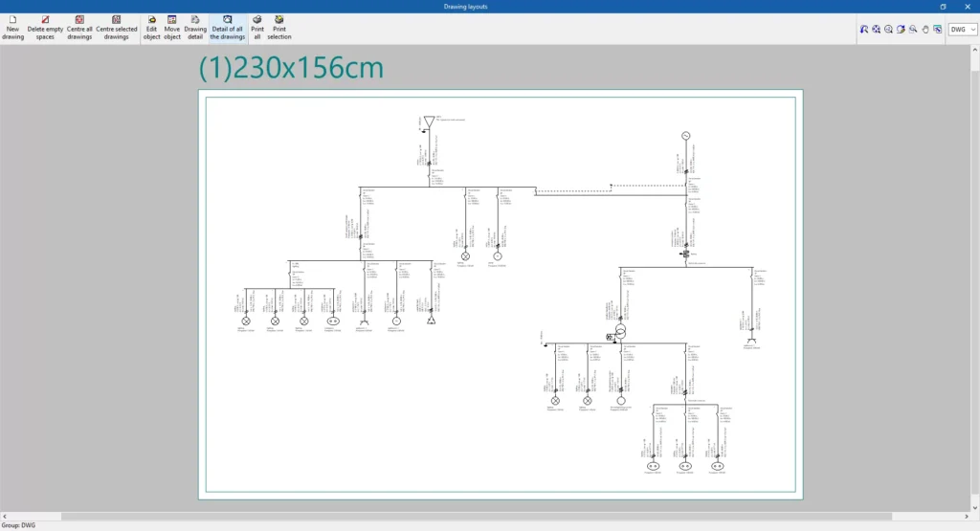Restore down the Drawing layouts window
980x531 pixels.
pos(943,7)
